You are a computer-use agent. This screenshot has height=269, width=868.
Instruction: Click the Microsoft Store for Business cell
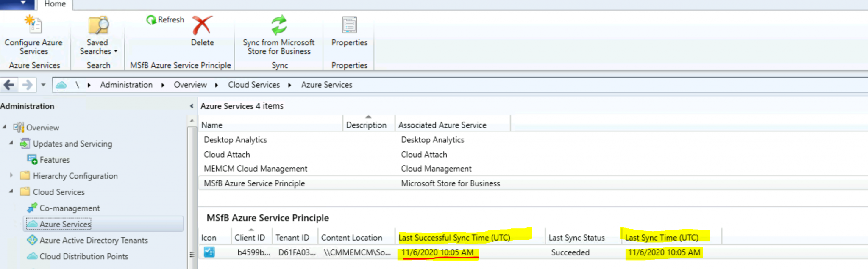[x=451, y=183]
